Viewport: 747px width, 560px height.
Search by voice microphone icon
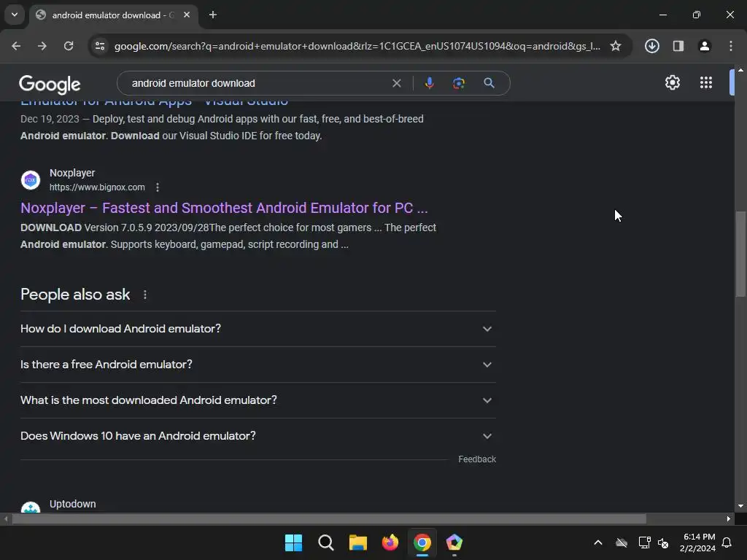point(429,83)
